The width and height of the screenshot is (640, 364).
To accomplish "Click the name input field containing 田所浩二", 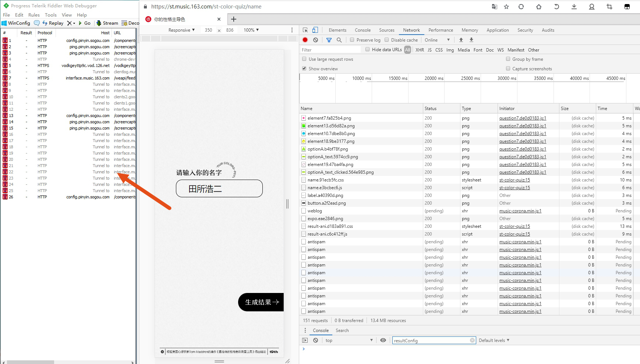I will (x=219, y=188).
